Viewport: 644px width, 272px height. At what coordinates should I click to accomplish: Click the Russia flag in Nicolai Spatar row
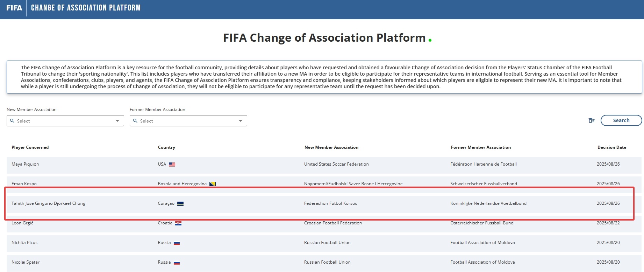click(177, 263)
